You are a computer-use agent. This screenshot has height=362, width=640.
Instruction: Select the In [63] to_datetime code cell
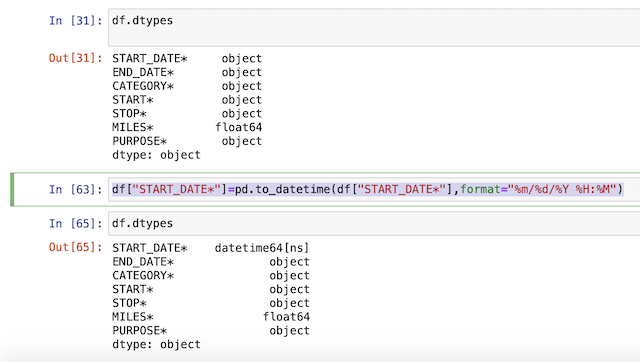click(374, 189)
